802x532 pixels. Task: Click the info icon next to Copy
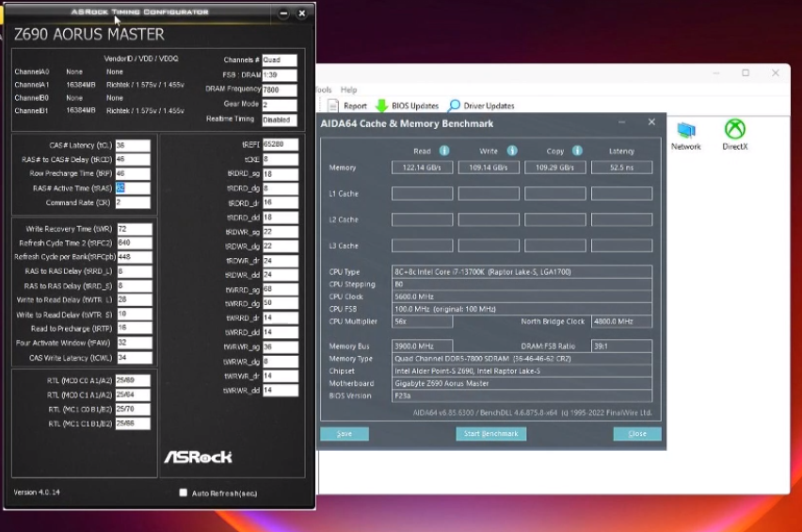(x=577, y=151)
